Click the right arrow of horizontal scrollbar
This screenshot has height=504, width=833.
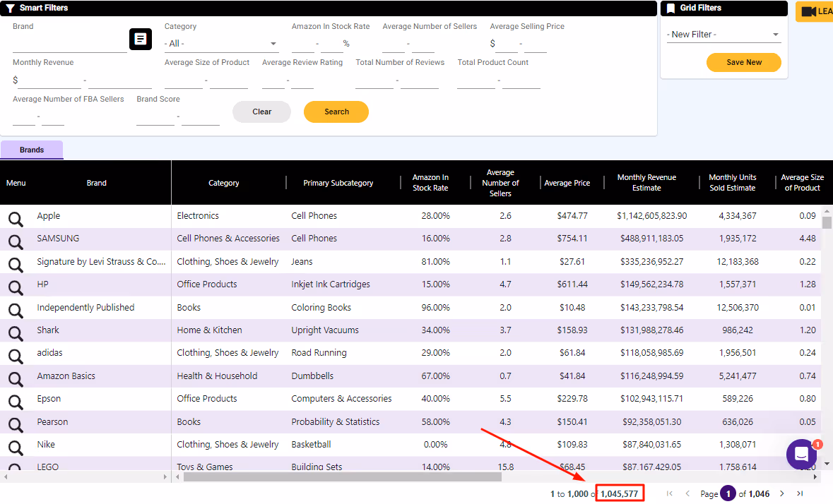(815, 477)
